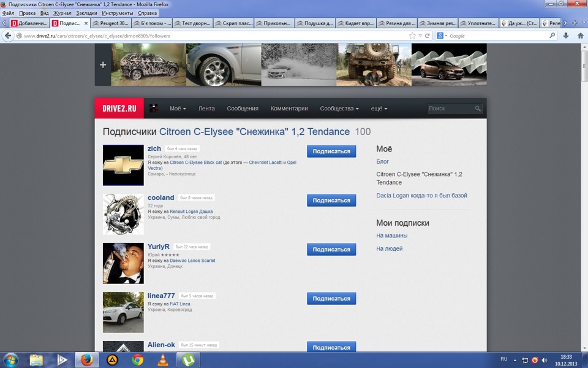Click the DRIVE2.RU logo
Screen dimensions: 588x368
119,109
